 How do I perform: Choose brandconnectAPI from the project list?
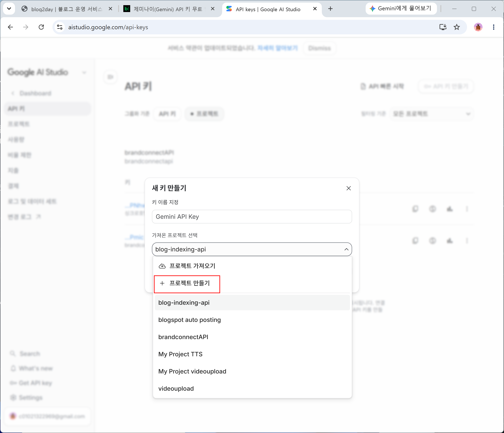coord(252,337)
